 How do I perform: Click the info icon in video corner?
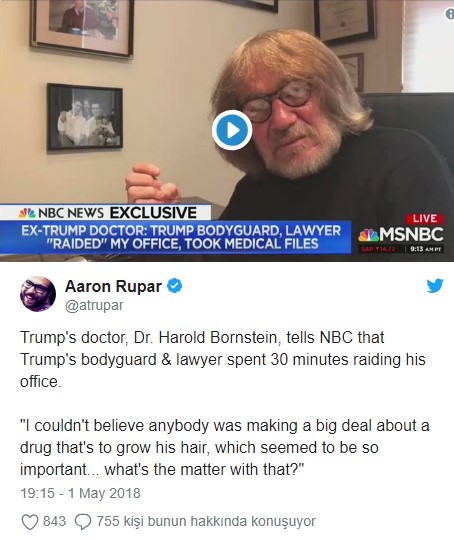point(450,14)
